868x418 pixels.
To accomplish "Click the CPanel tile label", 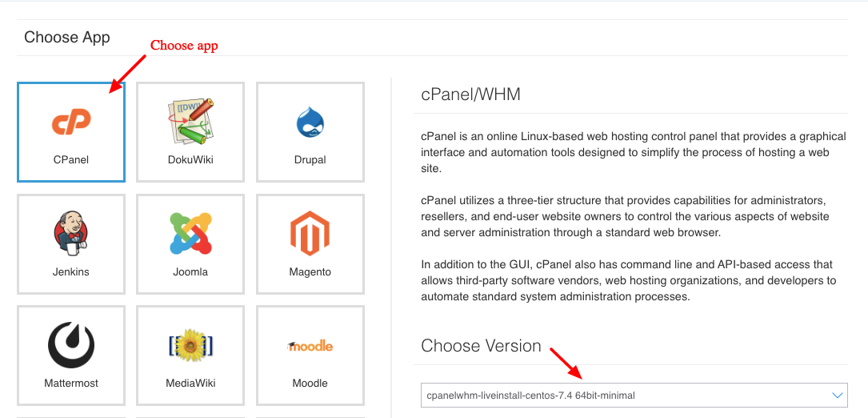I will [71, 160].
